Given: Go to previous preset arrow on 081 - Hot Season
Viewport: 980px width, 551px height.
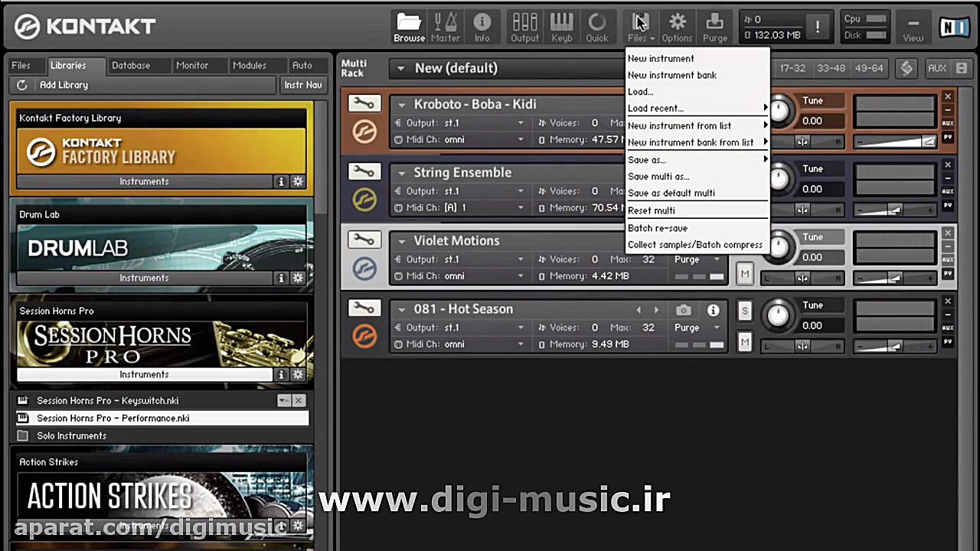Looking at the screenshot, I should tap(639, 310).
